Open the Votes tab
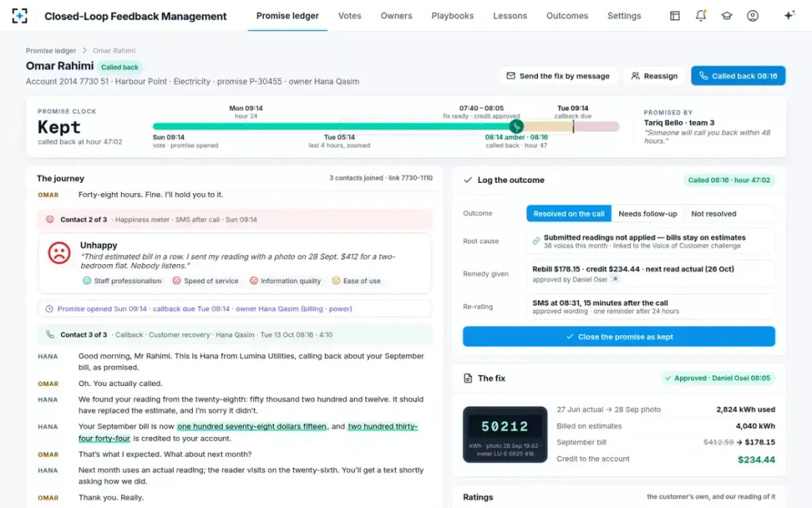This screenshot has height=508, width=812. click(350, 16)
